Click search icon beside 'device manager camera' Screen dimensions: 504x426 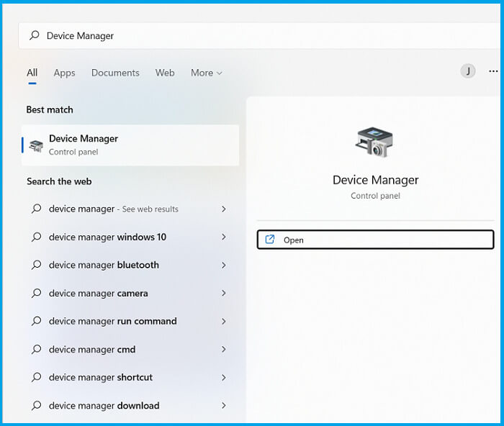click(36, 294)
